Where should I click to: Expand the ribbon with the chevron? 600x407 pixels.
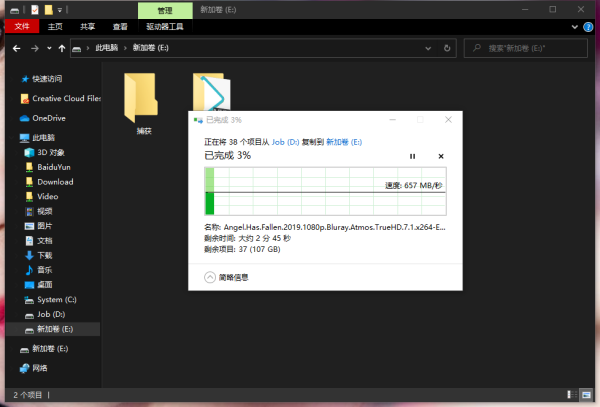point(574,27)
